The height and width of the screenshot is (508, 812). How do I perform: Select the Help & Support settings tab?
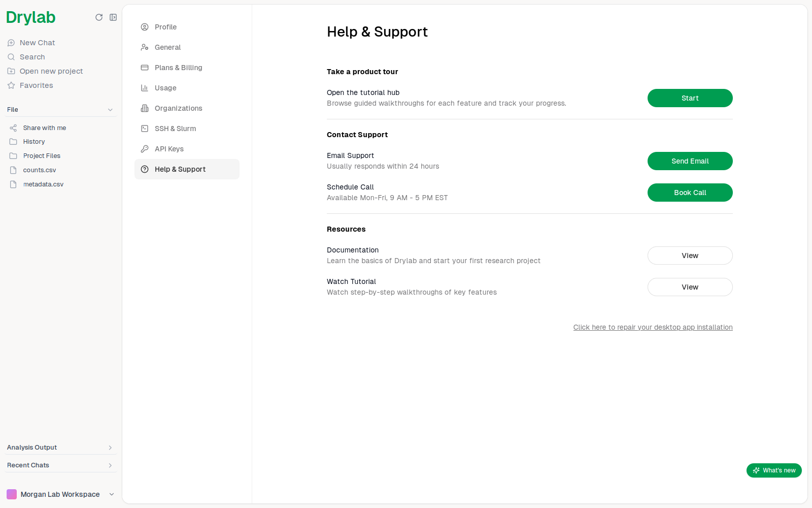[x=187, y=169]
